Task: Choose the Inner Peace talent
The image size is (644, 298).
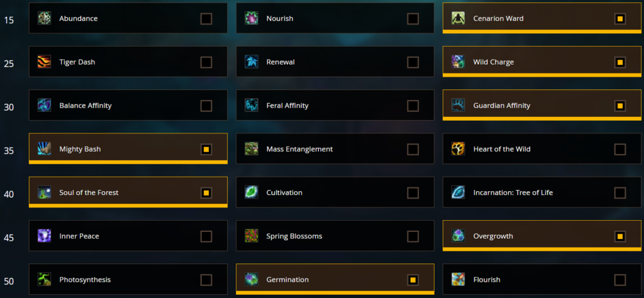Action: pos(128,236)
